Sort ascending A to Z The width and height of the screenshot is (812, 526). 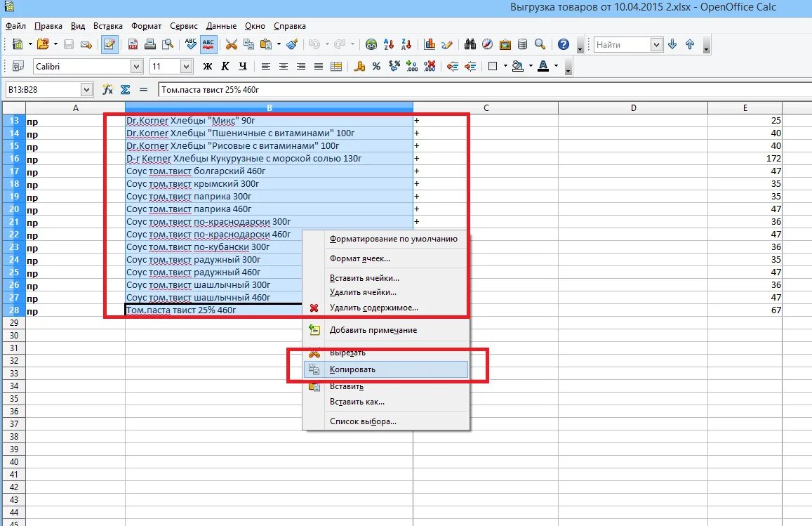coord(389,44)
